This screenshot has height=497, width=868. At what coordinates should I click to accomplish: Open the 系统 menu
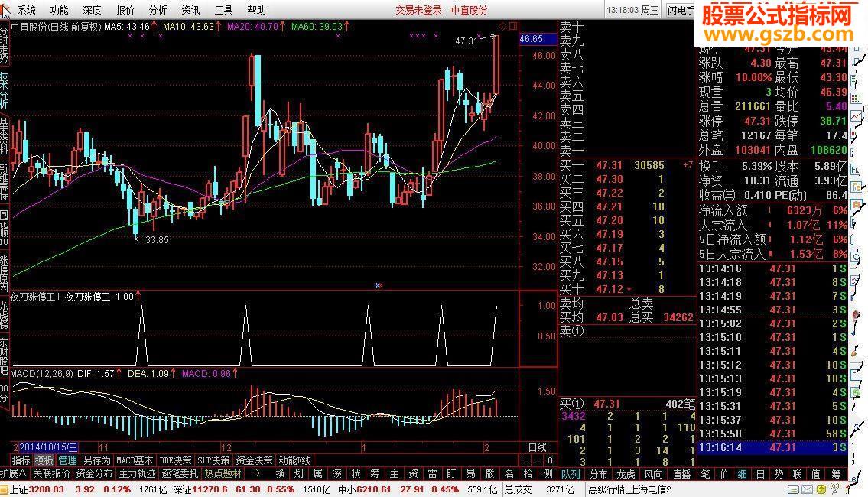click(x=26, y=10)
